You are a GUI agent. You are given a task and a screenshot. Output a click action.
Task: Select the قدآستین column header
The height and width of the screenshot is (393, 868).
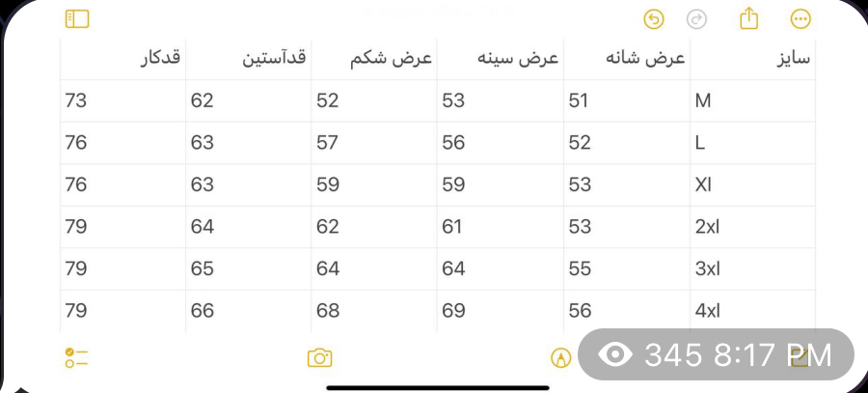click(249, 59)
